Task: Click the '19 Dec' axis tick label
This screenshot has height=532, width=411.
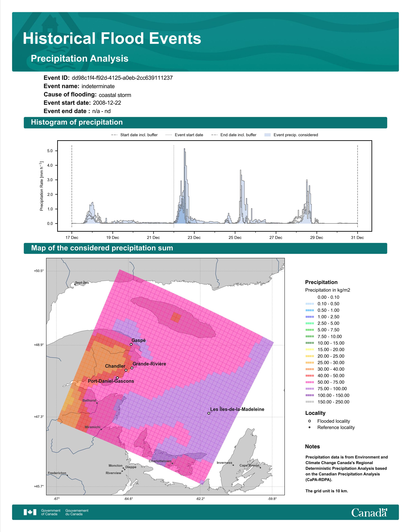Action: [113, 237]
